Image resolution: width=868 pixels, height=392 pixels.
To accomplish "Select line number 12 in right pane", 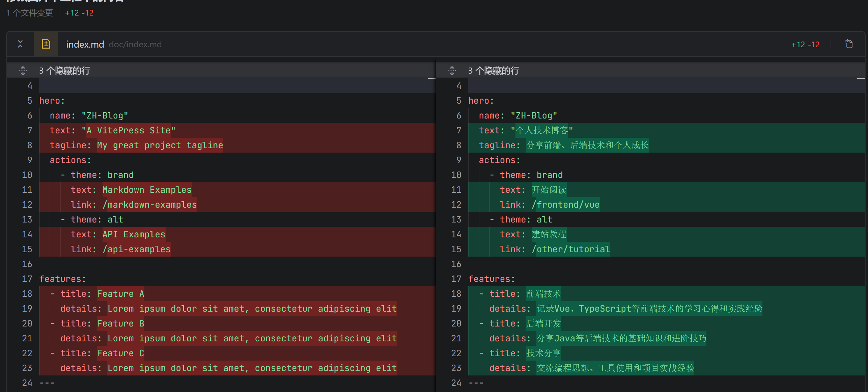I will click(x=456, y=205).
